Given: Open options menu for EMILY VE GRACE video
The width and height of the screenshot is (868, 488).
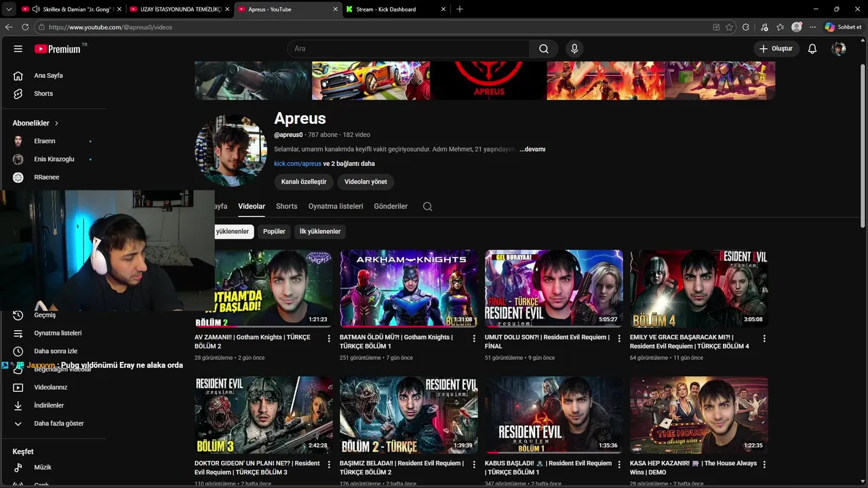Looking at the screenshot, I should [764, 338].
